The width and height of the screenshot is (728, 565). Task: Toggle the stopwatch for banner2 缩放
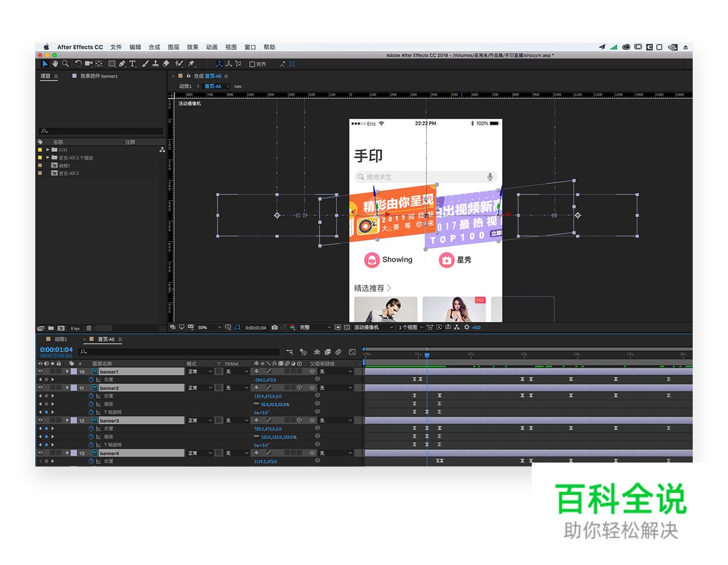coord(91,404)
